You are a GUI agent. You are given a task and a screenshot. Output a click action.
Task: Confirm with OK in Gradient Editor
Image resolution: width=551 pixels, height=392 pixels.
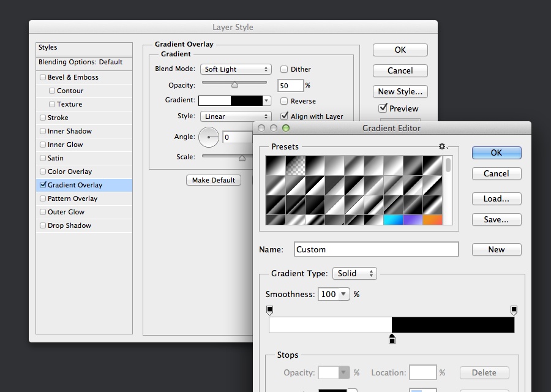497,153
